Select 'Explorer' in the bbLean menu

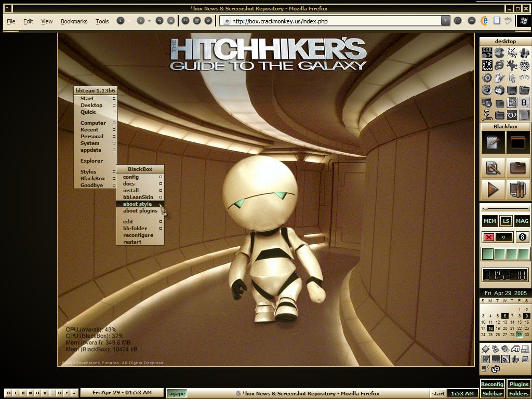click(96, 161)
